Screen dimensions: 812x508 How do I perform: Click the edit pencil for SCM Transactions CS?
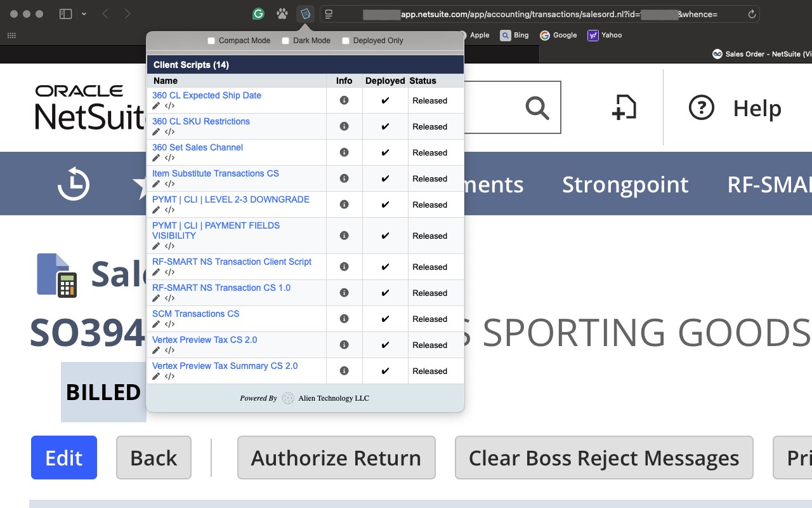156,324
